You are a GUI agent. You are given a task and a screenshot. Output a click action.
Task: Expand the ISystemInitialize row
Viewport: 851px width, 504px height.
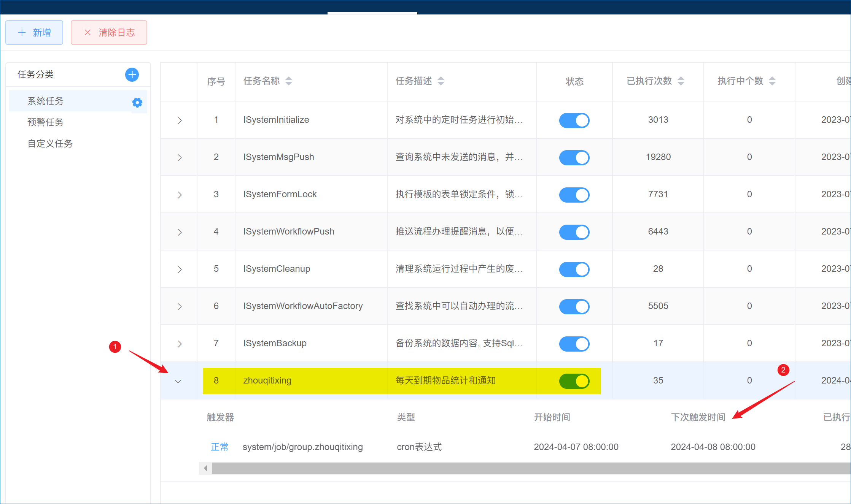(180, 120)
